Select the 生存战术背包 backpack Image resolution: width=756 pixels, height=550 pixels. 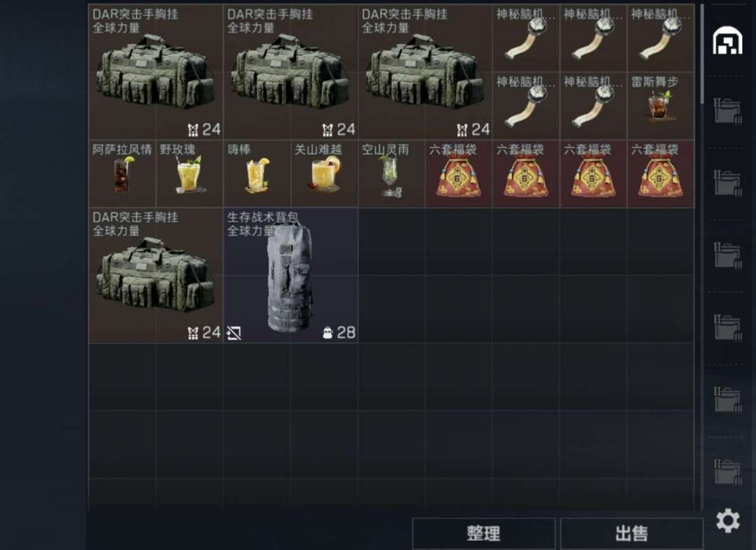[x=290, y=275]
